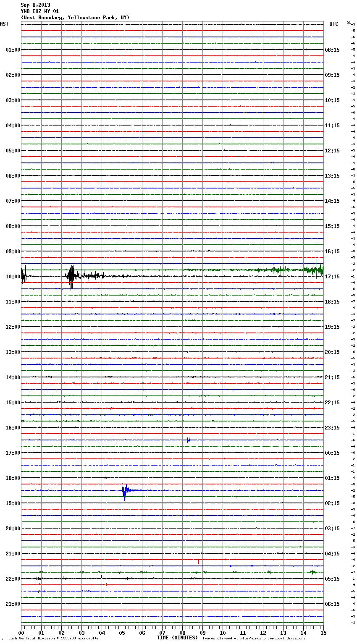The height and width of the screenshot is (644, 357).
Task: Click the 'DC' column header
Action: (x=349, y=23)
